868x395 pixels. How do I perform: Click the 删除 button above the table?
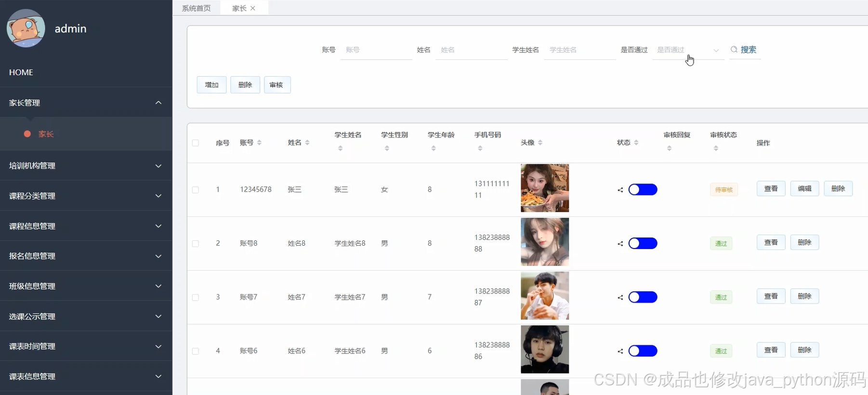point(245,85)
